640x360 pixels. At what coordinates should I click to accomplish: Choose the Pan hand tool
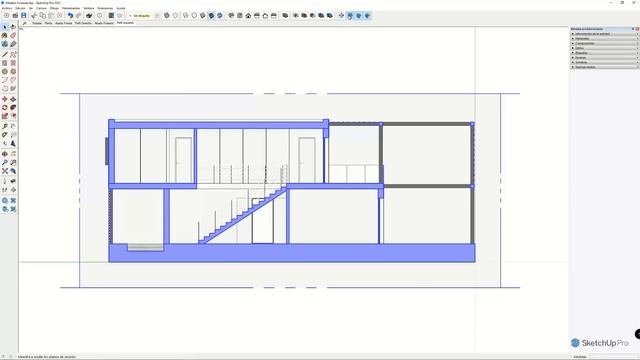click(13, 154)
